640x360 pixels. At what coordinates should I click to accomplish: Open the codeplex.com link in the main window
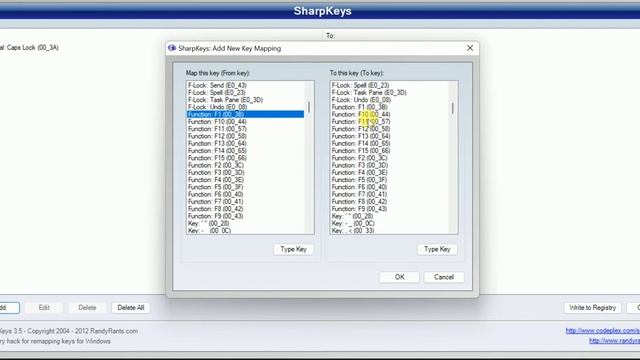(602, 331)
